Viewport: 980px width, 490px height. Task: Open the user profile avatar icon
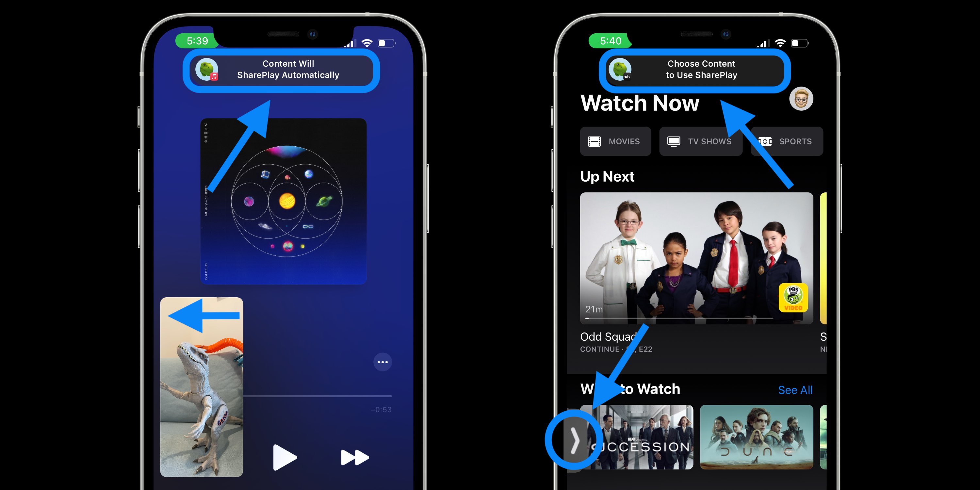point(801,102)
